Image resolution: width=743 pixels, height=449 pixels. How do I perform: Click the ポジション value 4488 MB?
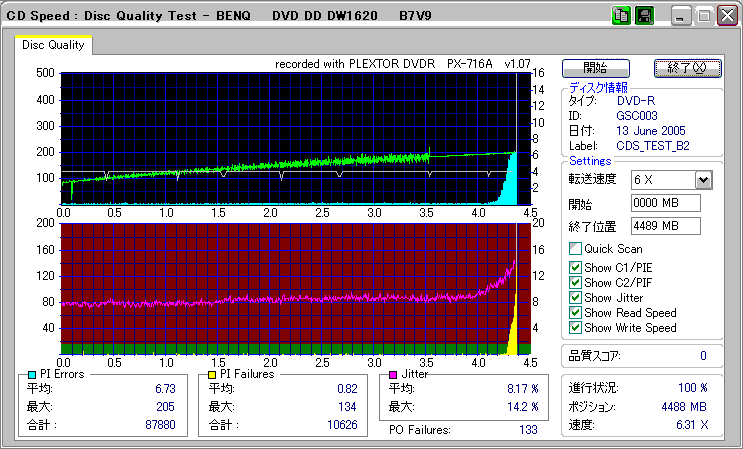[684, 407]
